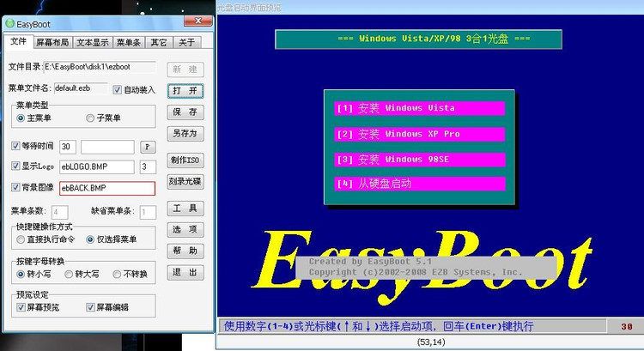Image resolution: width=644 pixels, height=351 pixels.
Task: Click the 保存 button
Action: [x=185, y=112]
